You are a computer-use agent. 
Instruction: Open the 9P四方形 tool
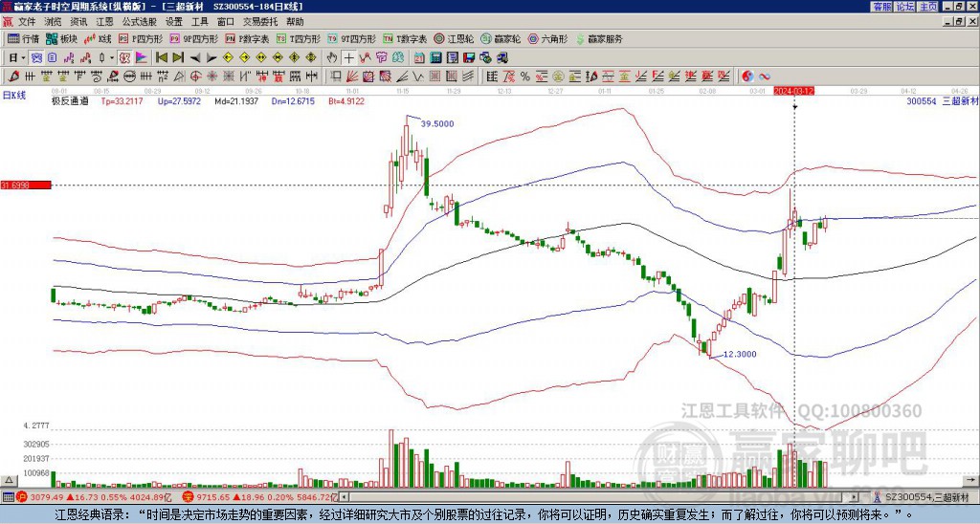(193, 38)
